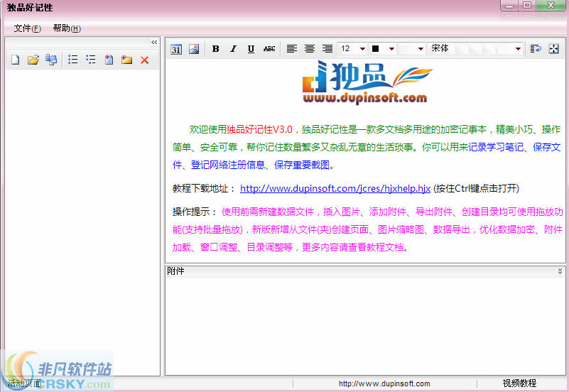Minimize the 独品好记性 window
569x392 pixels.
tap(510, 6)
